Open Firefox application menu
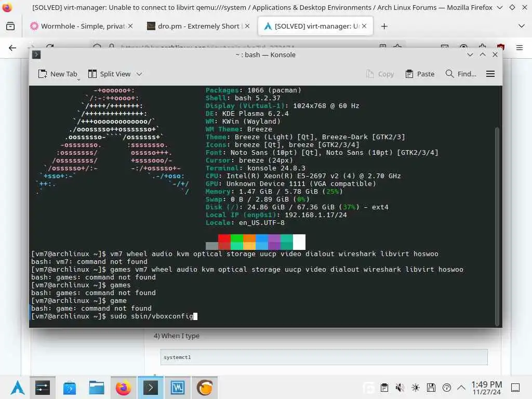 520,48
